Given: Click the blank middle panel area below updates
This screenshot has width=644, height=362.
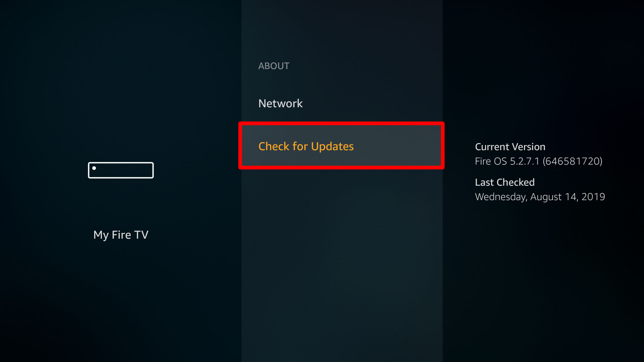Looking at the screenshot, I should (342, 265).
